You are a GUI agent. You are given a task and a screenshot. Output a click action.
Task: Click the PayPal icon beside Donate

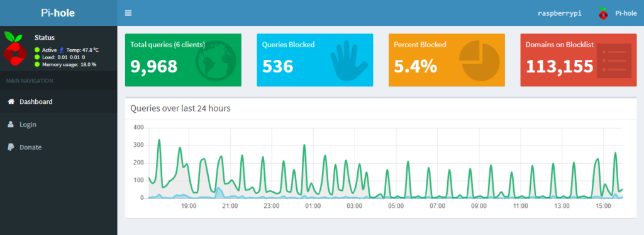11,147
